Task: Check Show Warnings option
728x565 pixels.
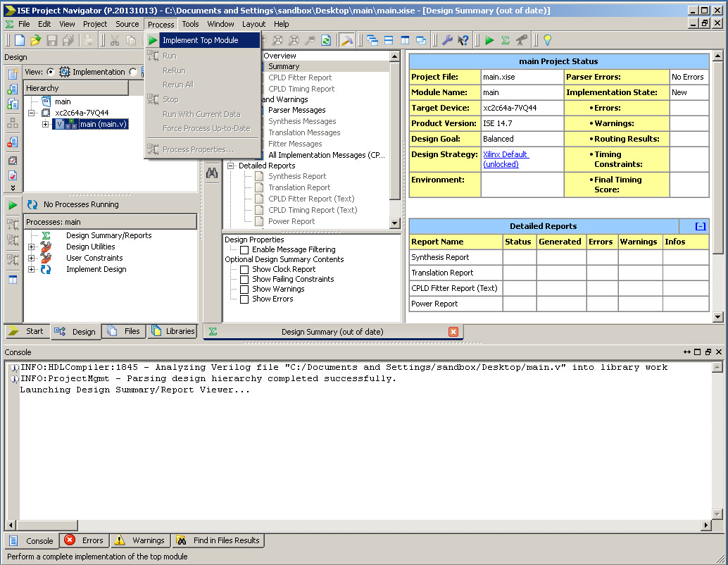Action: 244,289
